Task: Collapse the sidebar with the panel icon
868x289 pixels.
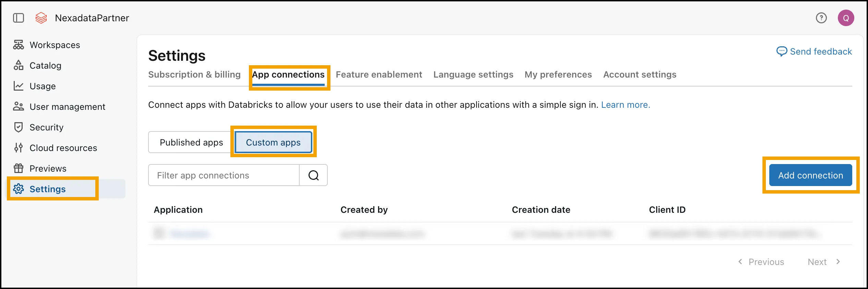Action: (x=19, y=18)
